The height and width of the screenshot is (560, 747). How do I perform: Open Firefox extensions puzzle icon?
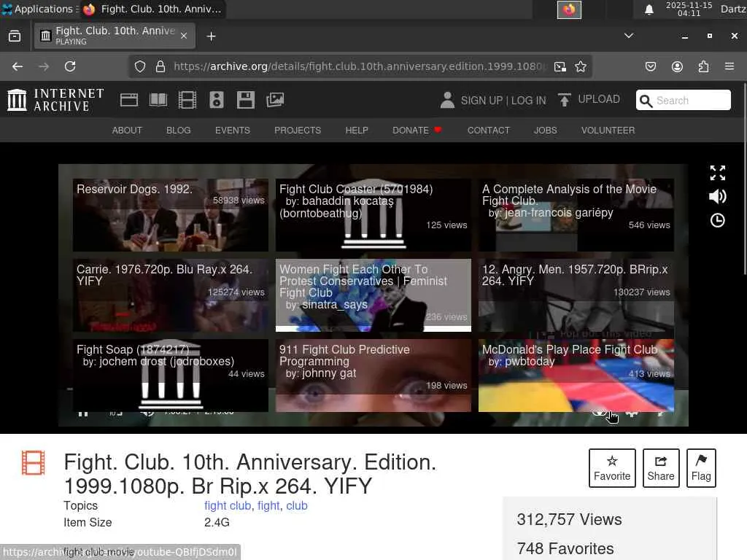coord(703,66)
